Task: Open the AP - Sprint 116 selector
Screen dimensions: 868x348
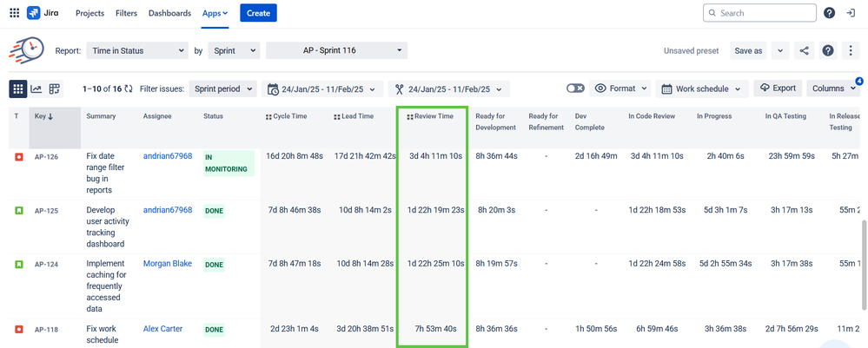Action: [336, 50]
